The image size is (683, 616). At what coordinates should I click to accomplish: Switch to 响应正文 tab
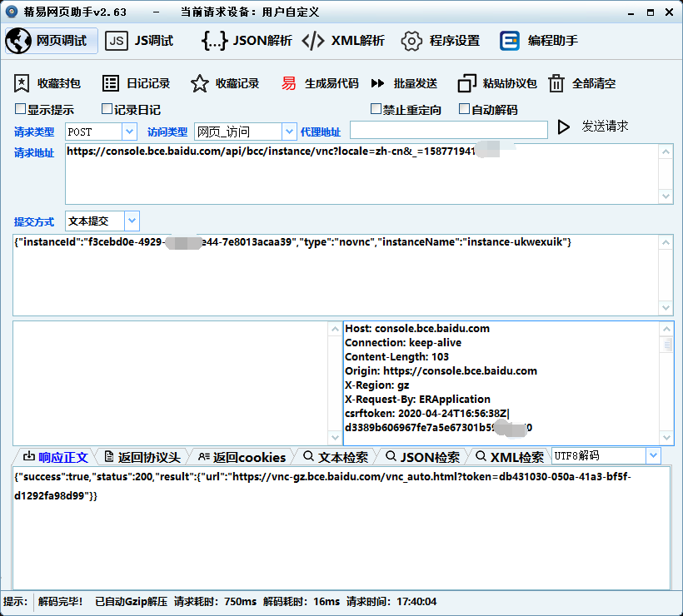coord(56,457)
